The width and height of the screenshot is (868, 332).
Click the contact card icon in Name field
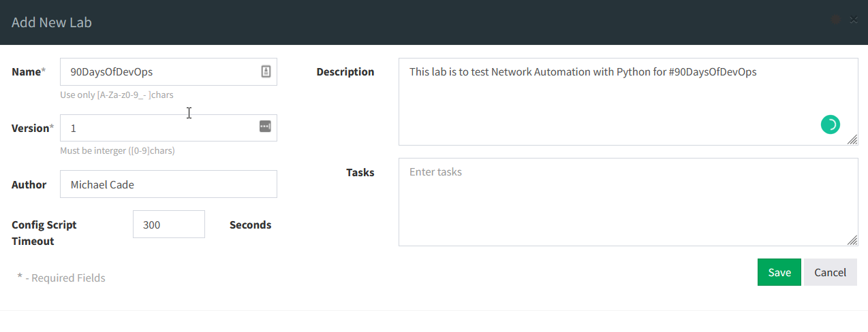(x=266, y=71)
